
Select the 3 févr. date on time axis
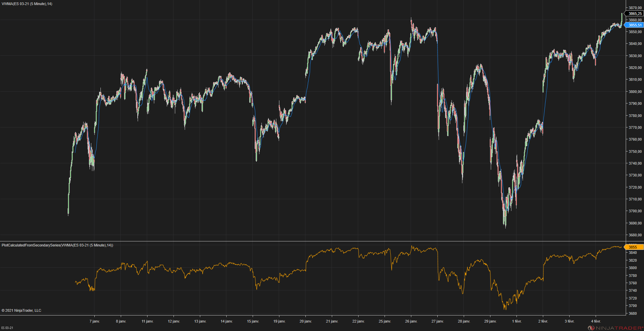tap(569, 321)
